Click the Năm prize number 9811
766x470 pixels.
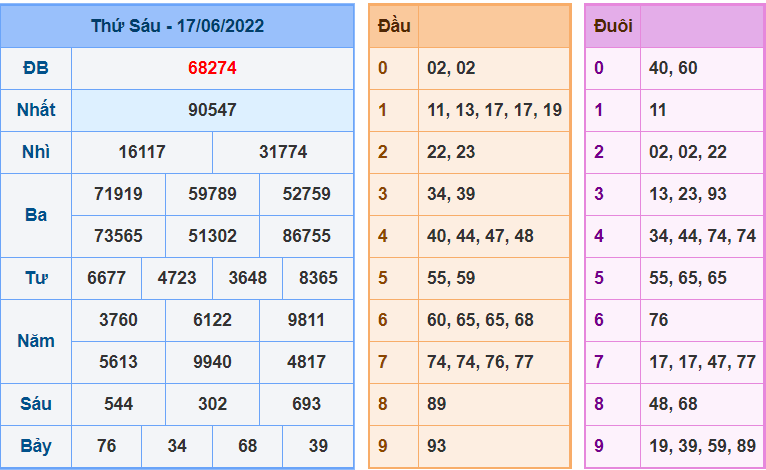pyautogui.click(x=306, y=320)
